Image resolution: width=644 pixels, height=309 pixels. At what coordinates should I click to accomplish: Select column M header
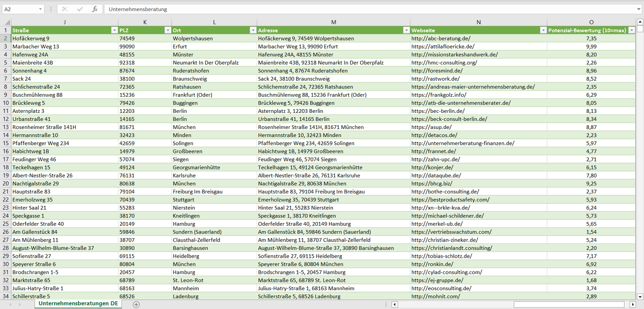[333, 22]
